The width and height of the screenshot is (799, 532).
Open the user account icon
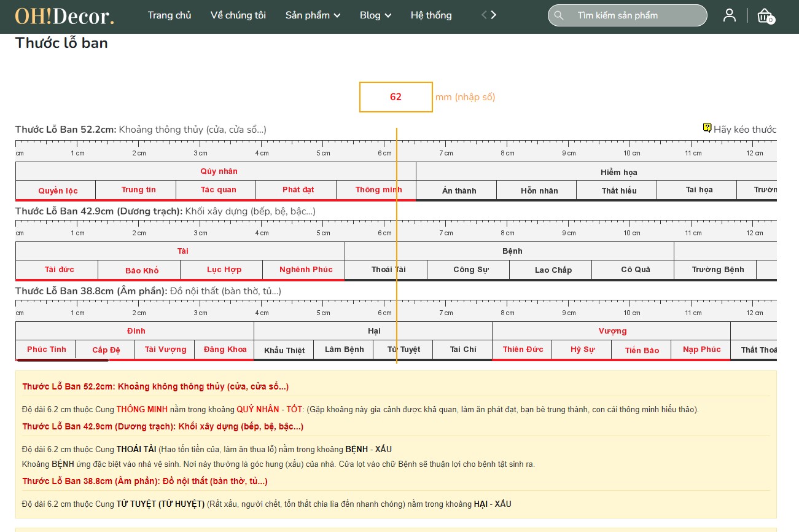pyautogui.click(x=729, y=15)
